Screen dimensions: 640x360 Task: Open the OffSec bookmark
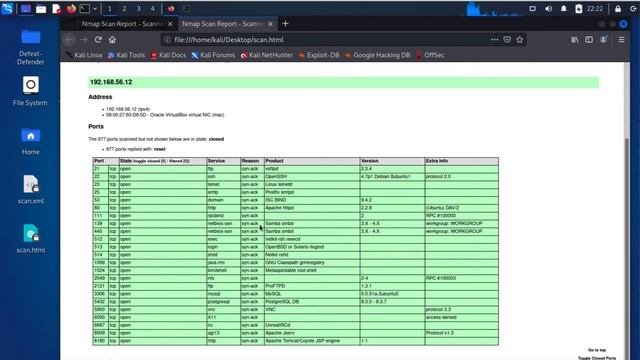coord(430,55)
